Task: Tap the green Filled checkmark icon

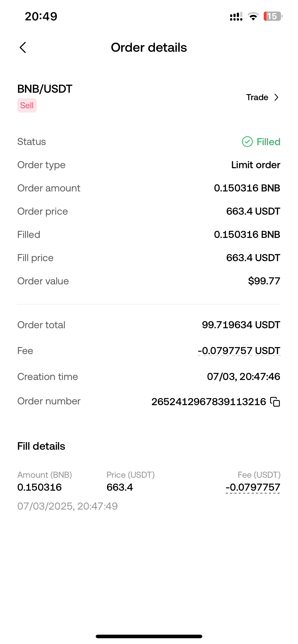Action: point(247,142)
